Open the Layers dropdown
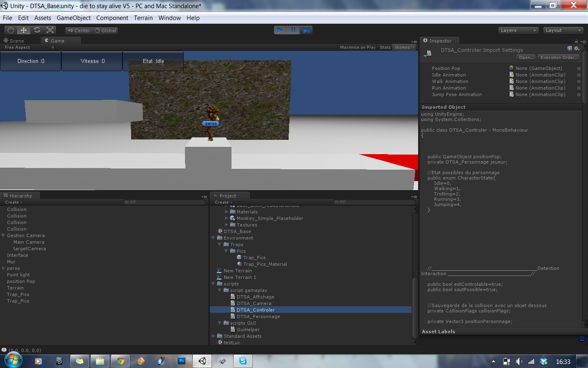The image size is (588, 368). (518, 31)
